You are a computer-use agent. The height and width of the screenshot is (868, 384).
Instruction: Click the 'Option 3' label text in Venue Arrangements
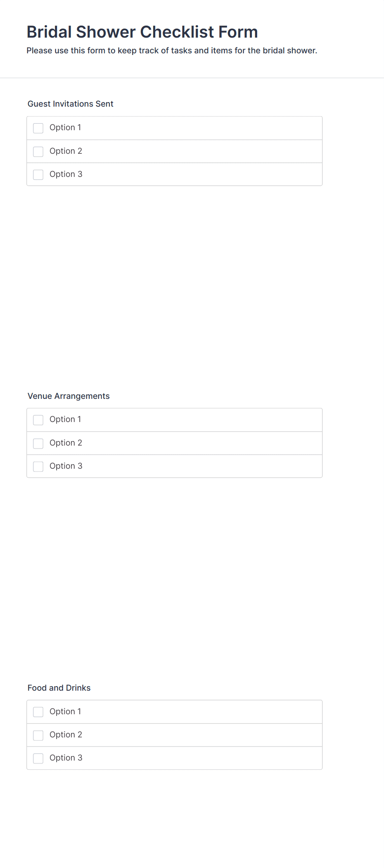pos(66,466)
